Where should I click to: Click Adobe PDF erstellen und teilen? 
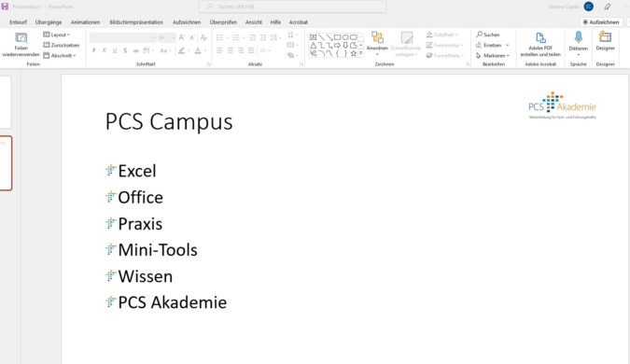(540, 44)
